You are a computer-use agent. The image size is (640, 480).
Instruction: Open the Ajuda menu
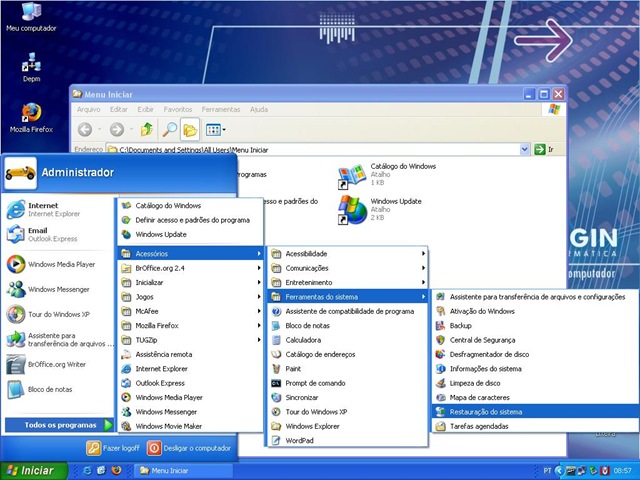[x=259, y=109]
